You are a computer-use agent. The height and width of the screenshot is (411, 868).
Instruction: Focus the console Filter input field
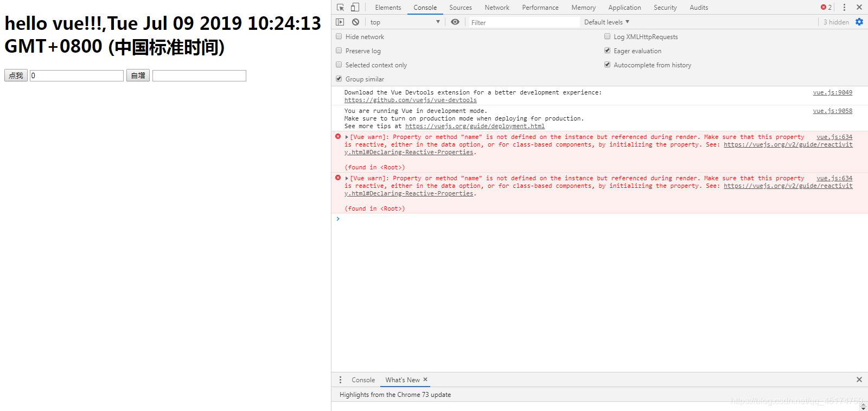[524, 22]
